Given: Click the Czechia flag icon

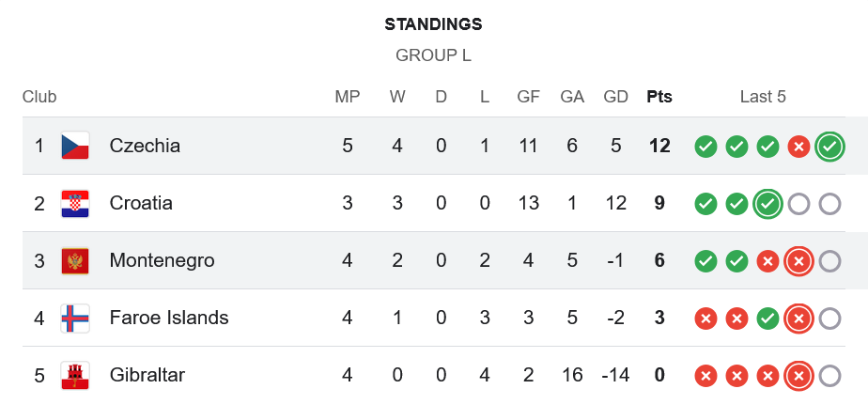Looking at the screenshot, I should click(x=74, y=146).
